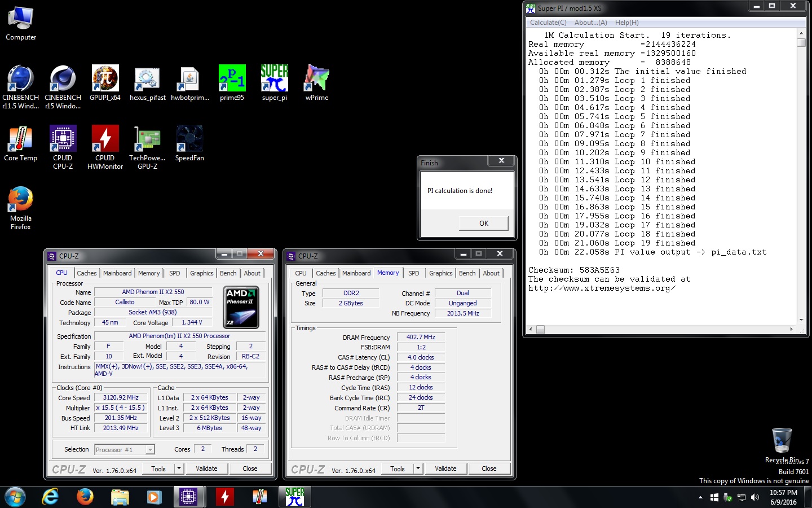The height and width of the screenshot is (508, 812).
Task: Open GPUPI_x64 desktop shortcut
Action: coord(105,83)
